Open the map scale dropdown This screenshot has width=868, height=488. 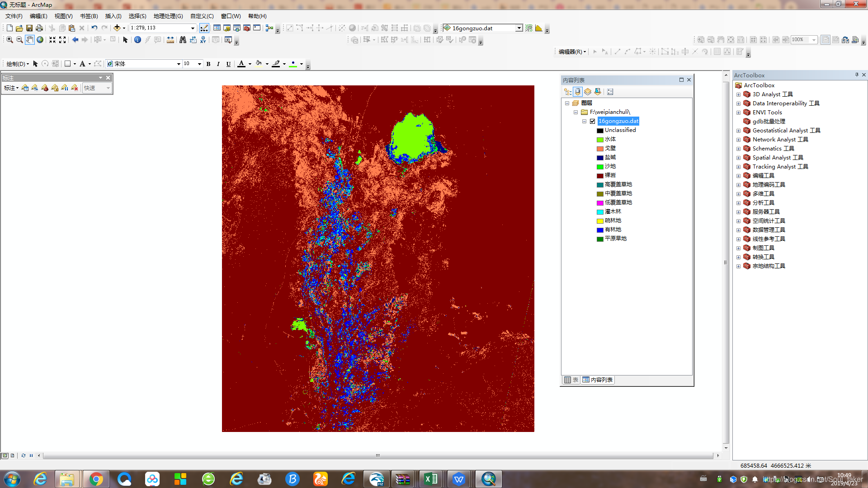tap(193, 28)
